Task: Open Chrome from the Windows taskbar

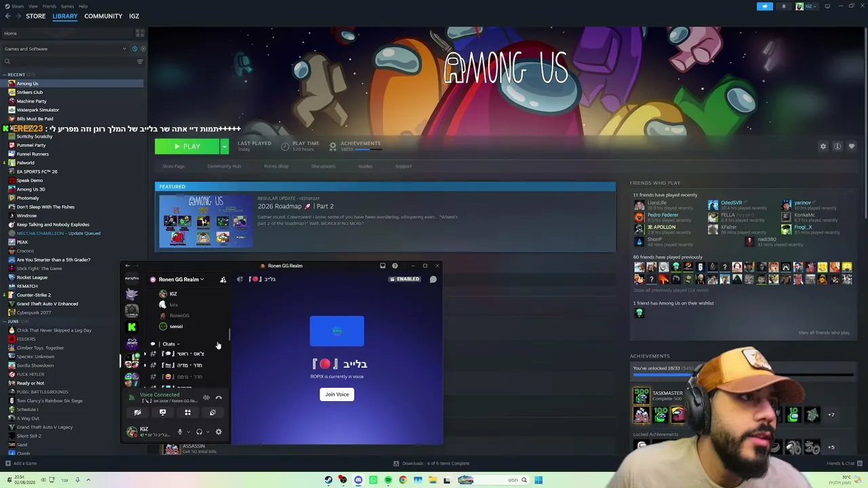Action: [x=403, y=480]
